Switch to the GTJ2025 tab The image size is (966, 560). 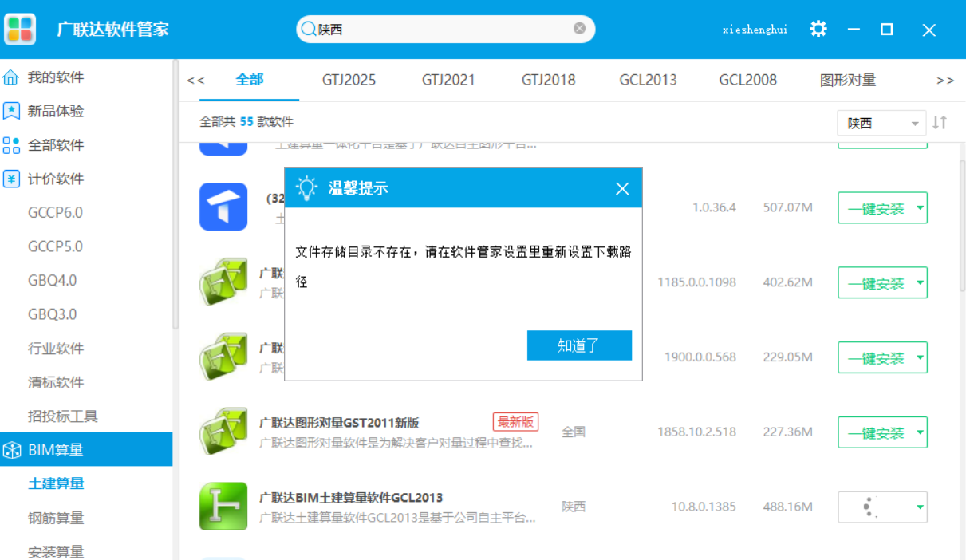click(x=349, y=80)
